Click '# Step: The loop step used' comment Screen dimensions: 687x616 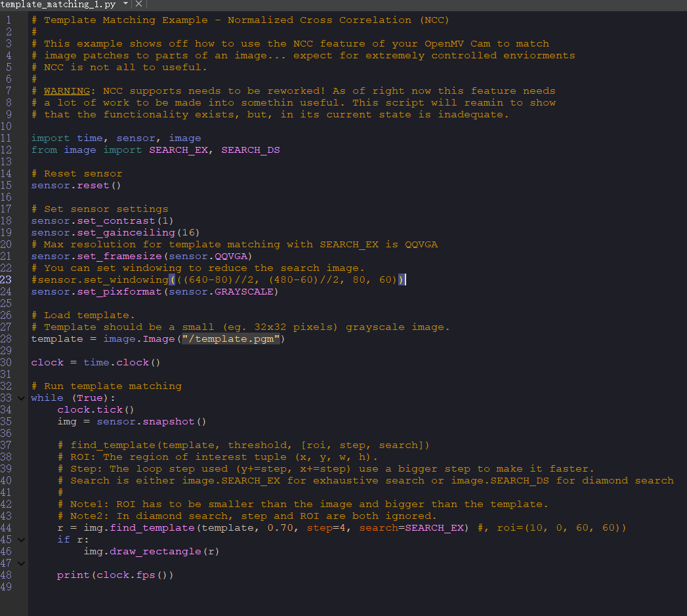pos(325,469)
